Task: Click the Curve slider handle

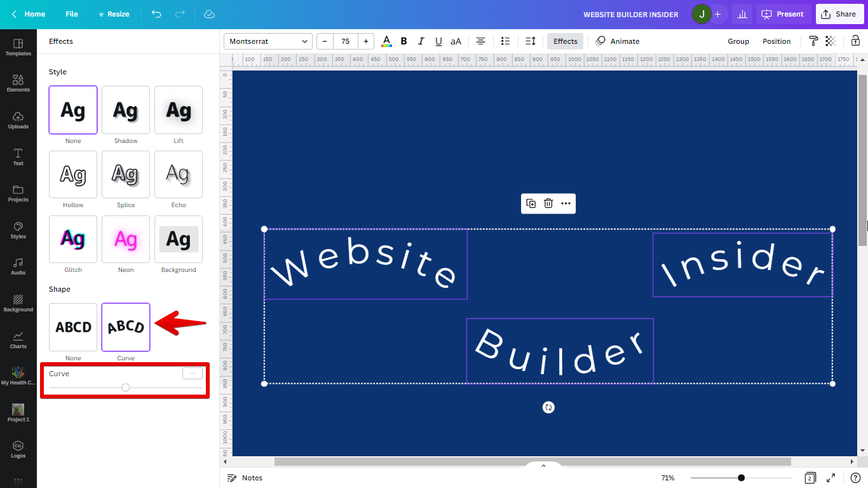Action: [126, 388]
